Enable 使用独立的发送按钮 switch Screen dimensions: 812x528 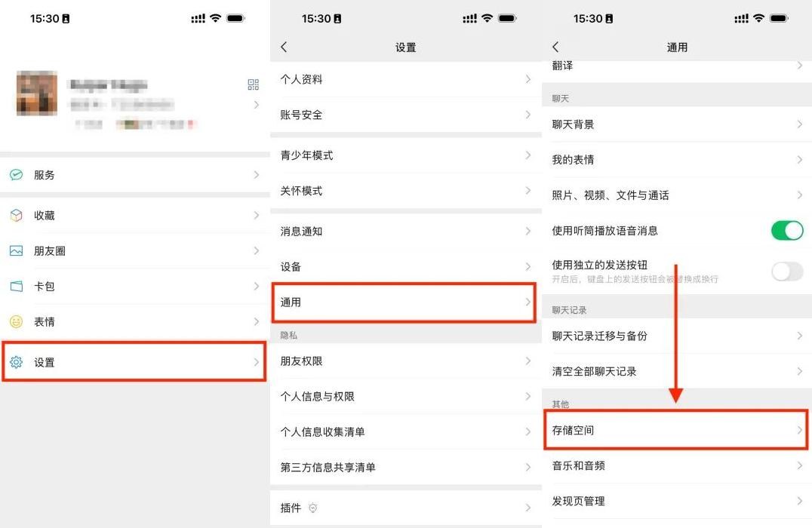tap(787, 272)
